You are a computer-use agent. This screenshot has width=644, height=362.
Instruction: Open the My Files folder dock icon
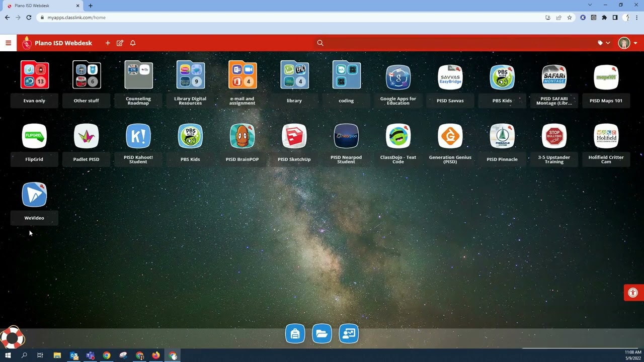pyautogui.click(x=322, y=333)
